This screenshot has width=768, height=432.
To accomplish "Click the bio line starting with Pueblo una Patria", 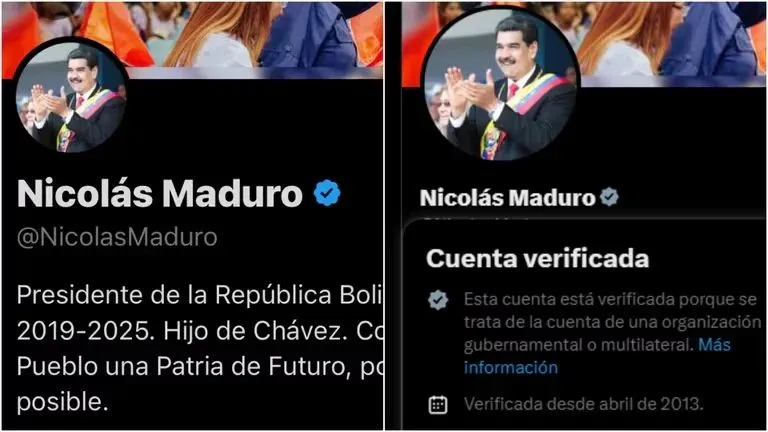I will (x=199, y=366).
